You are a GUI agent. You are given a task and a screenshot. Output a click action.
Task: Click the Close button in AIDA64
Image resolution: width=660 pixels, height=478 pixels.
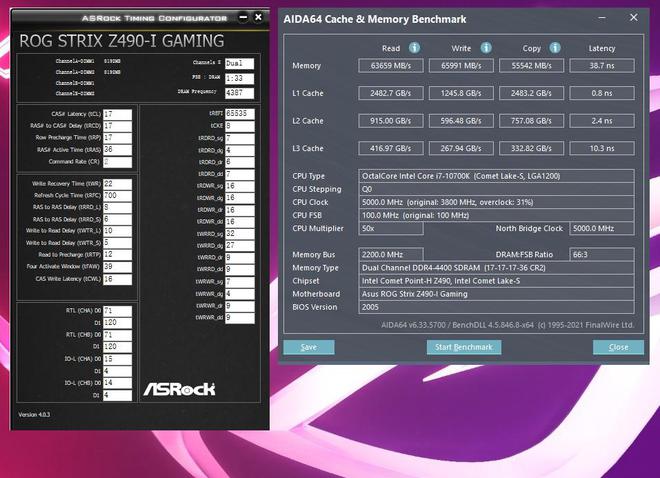tap(618, 347)
